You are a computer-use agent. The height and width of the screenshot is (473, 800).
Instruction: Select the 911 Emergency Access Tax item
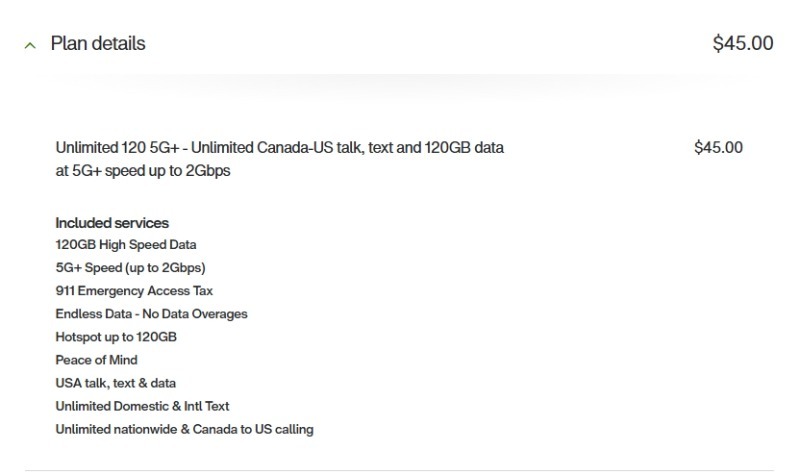134,291
